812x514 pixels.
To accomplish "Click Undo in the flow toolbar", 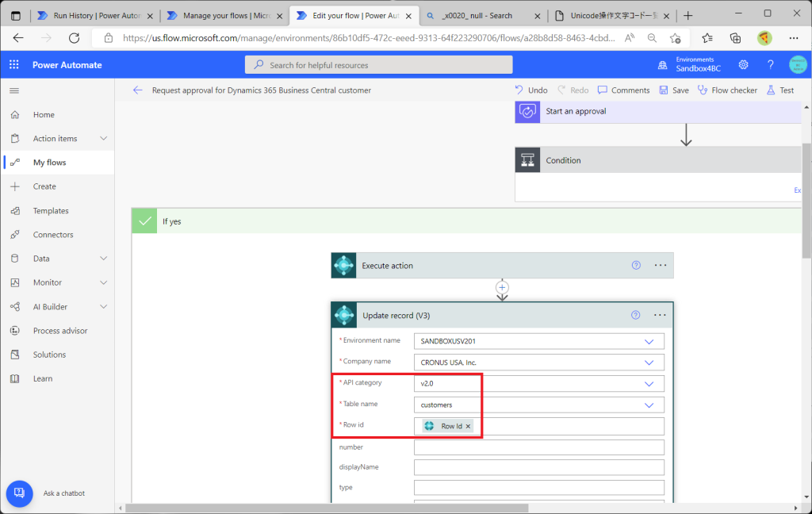I will (x=531, y=90).
